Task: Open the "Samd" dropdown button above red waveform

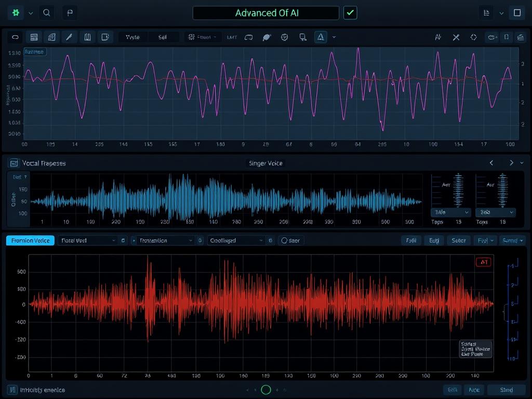Action: pos(512,241)
